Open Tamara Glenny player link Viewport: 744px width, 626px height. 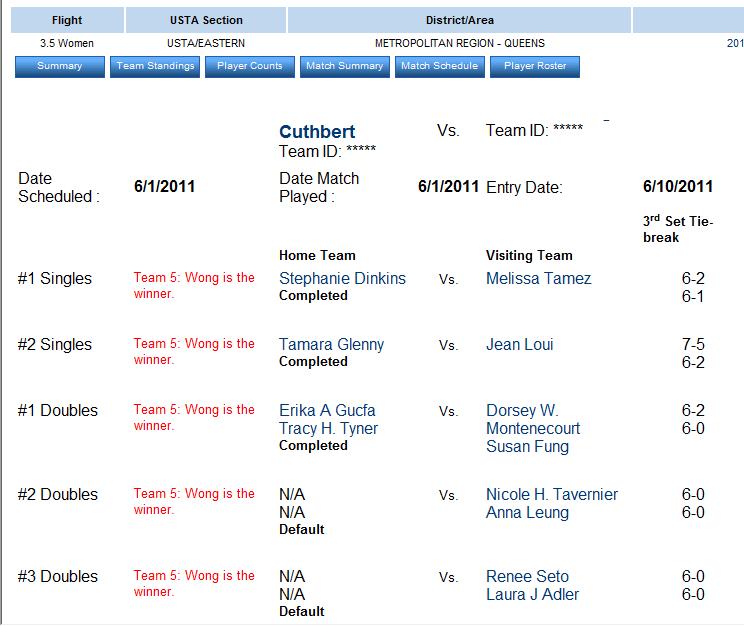coord(331,345)
